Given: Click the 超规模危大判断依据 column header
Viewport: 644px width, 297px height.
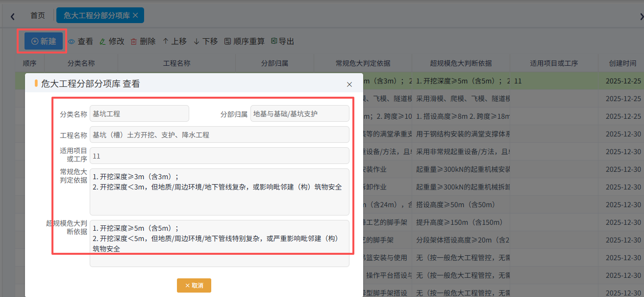Looking at the screenshot, I should click(x=461, y=63).
